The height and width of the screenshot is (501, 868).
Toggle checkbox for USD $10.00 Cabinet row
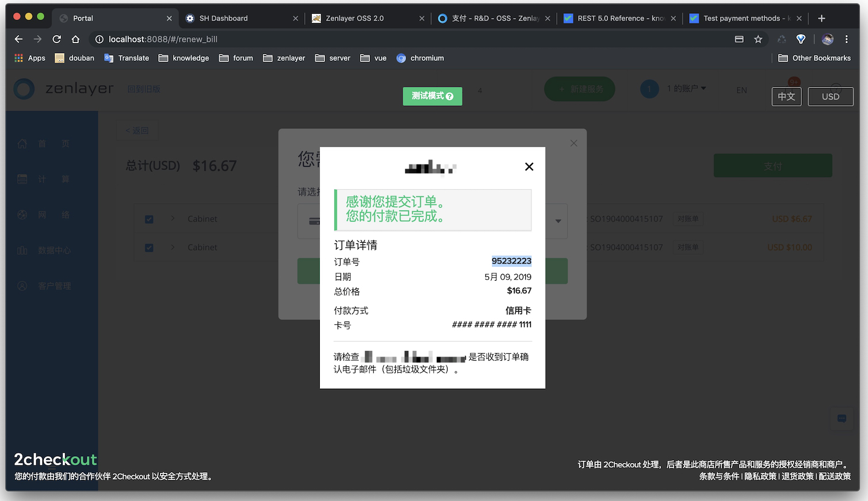[x=149, y=248]
